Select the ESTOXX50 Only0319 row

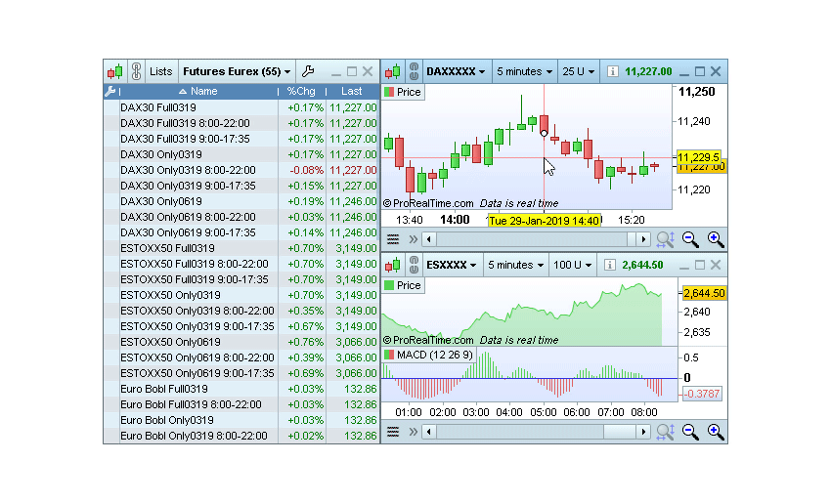tap(241, 295)
